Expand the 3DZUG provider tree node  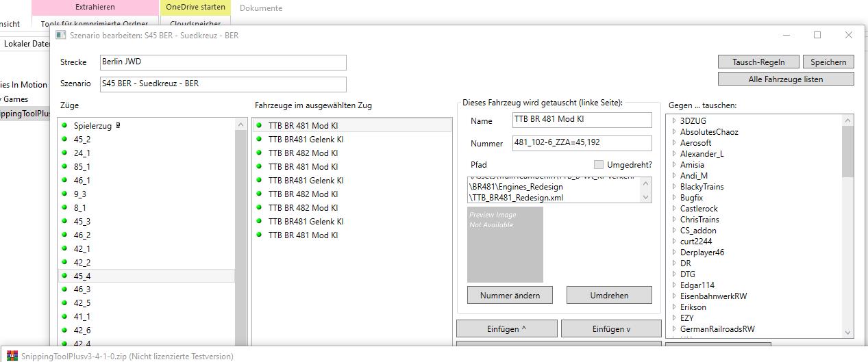(674, 121)
